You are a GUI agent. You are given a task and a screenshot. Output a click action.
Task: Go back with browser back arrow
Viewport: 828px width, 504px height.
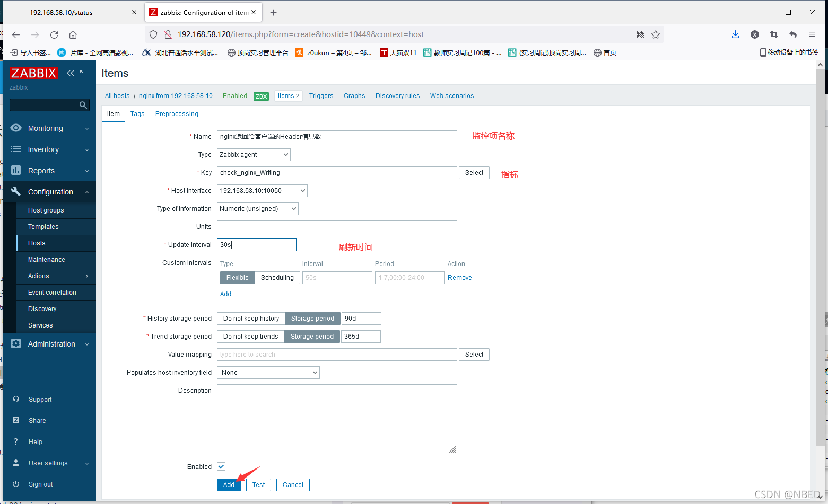16,34
